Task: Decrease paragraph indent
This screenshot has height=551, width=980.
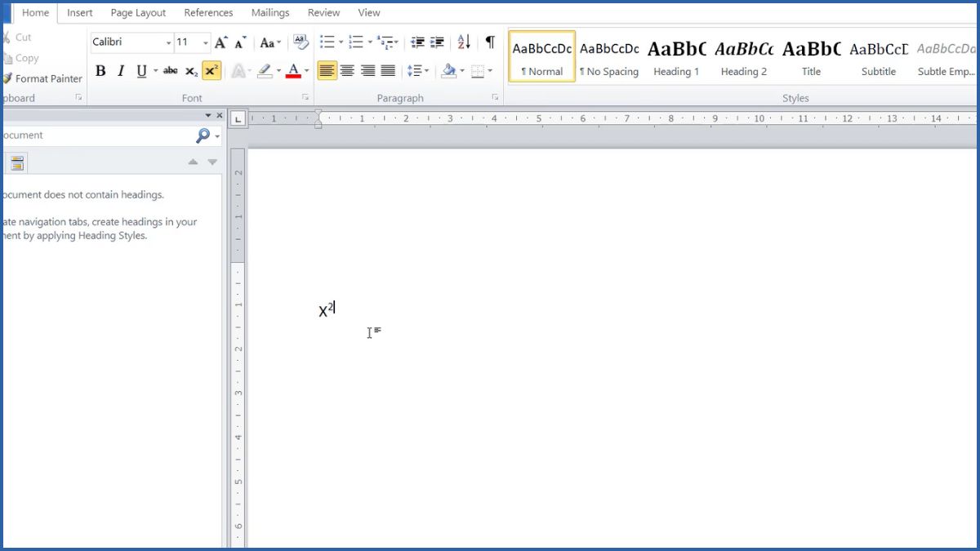Action: click(x=417, y=42)
